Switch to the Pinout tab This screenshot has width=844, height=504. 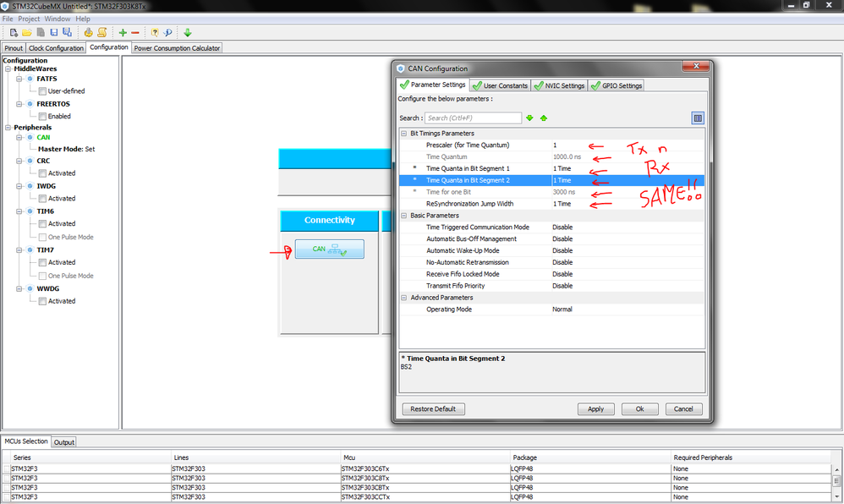14,48
